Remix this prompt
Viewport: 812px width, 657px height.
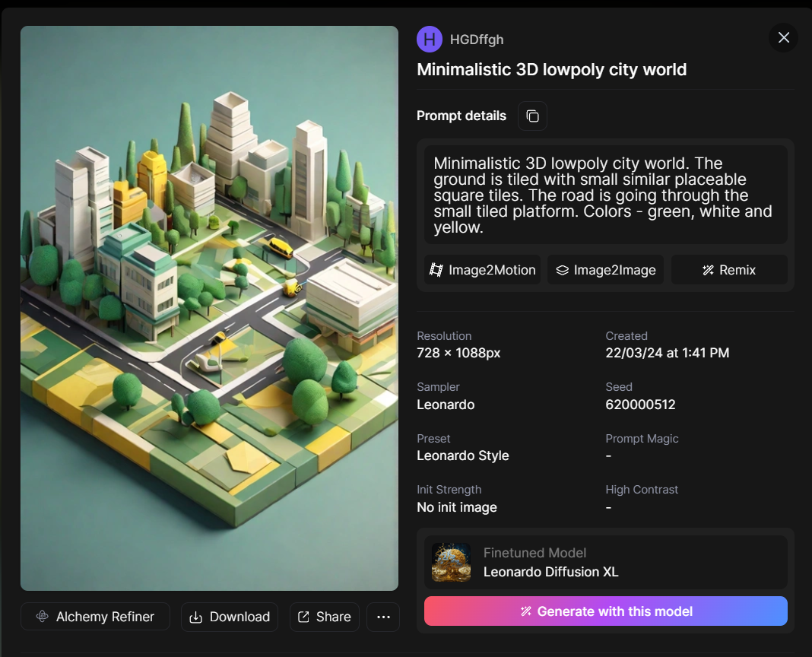[728, 270]
